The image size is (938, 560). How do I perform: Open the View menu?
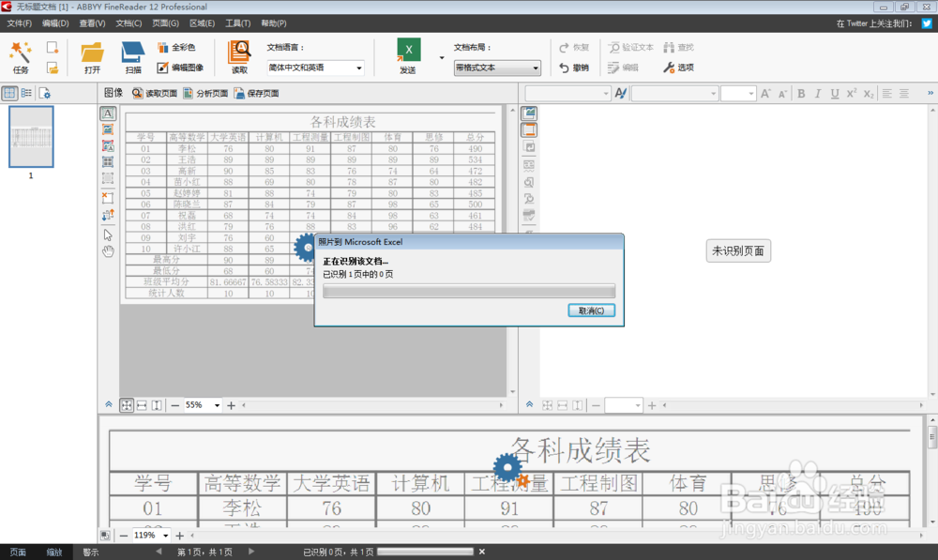coord(92,23)
